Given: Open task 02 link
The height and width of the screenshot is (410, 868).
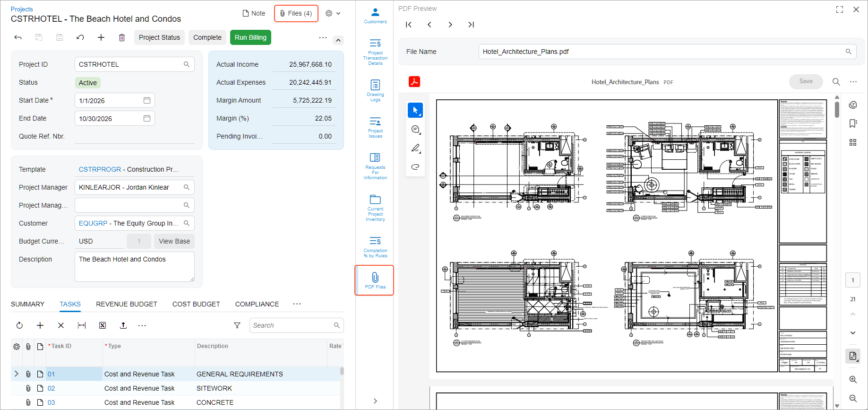Looking at the screenshot, I should 51,388.
